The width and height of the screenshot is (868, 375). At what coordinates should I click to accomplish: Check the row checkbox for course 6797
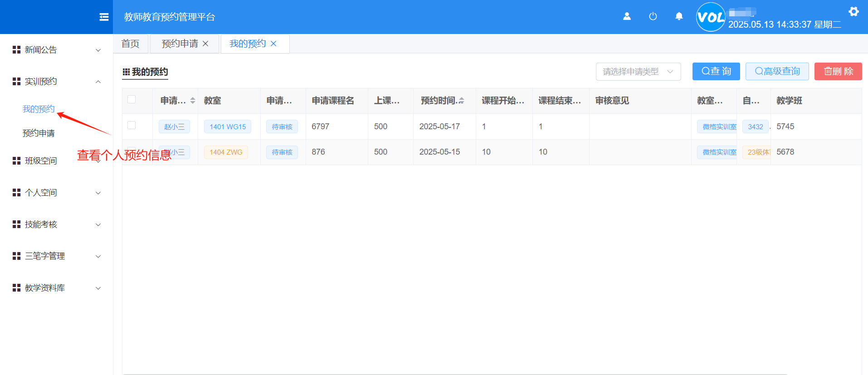(132, 125)
